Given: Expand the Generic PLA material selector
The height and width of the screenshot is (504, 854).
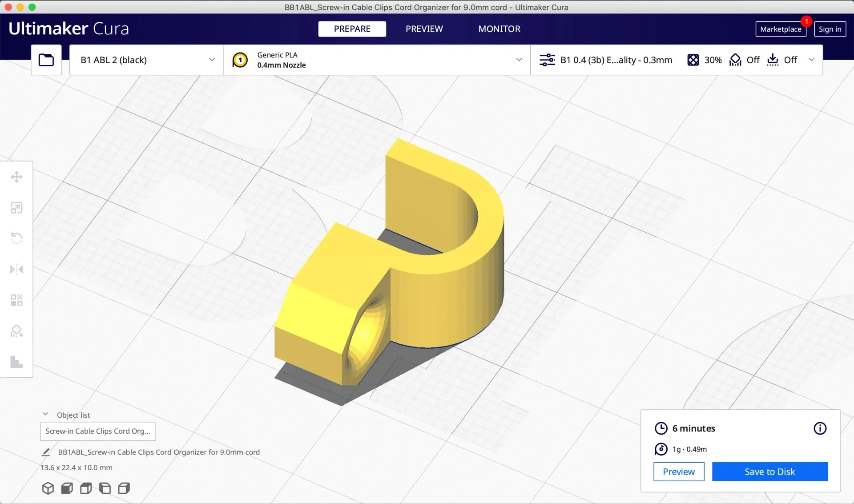Looking at the screenshot, I should tap(377, 60).
